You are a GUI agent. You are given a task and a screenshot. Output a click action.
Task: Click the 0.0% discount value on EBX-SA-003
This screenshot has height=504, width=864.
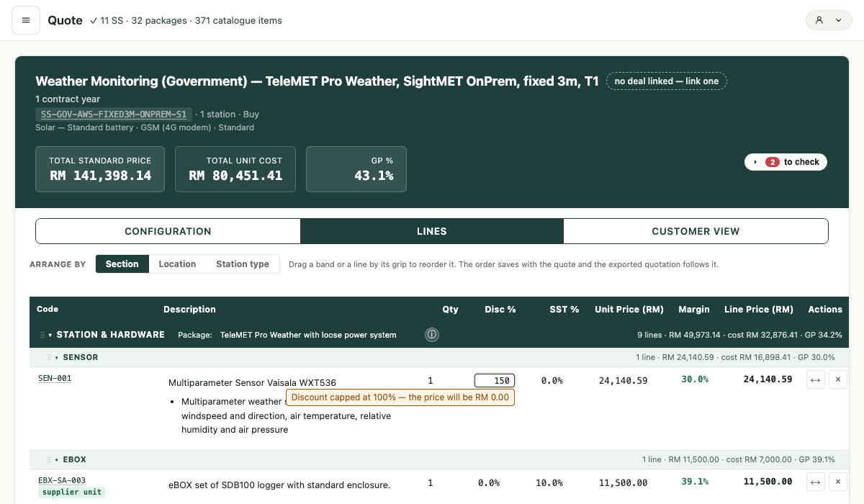pos(489,482)
